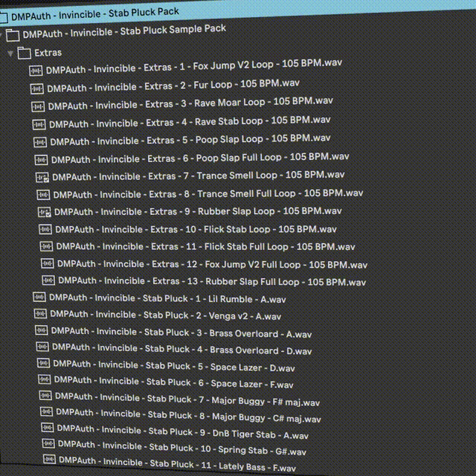Click waveform icon for Venga v2 sample
Viewport: 476px width, 476px height.
pyautogui.click(x=40, y=315)
